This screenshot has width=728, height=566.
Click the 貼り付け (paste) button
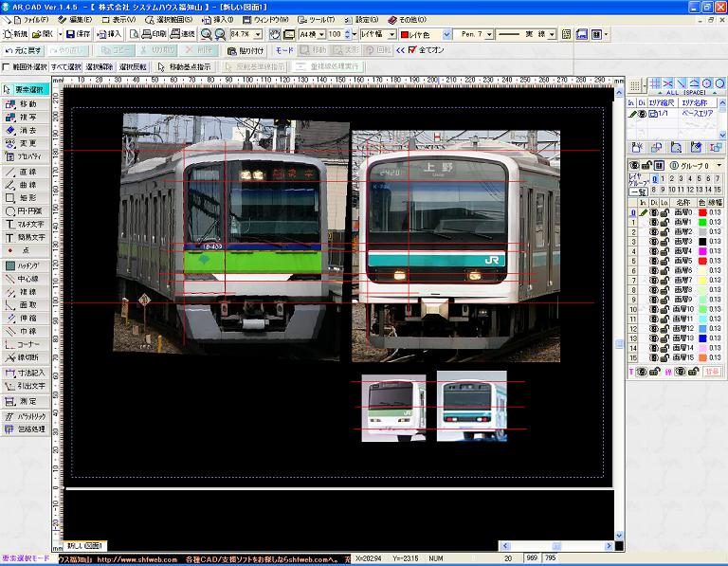(x=246, y=50)
